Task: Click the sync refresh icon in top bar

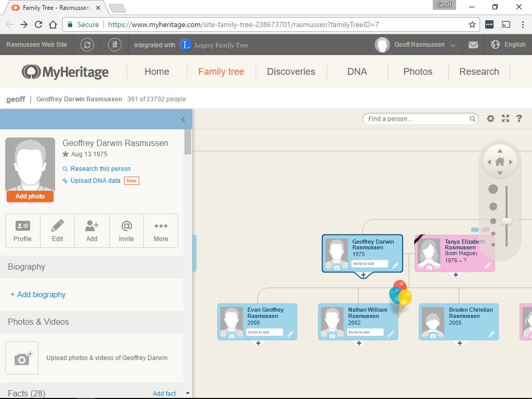Action: 87,45
